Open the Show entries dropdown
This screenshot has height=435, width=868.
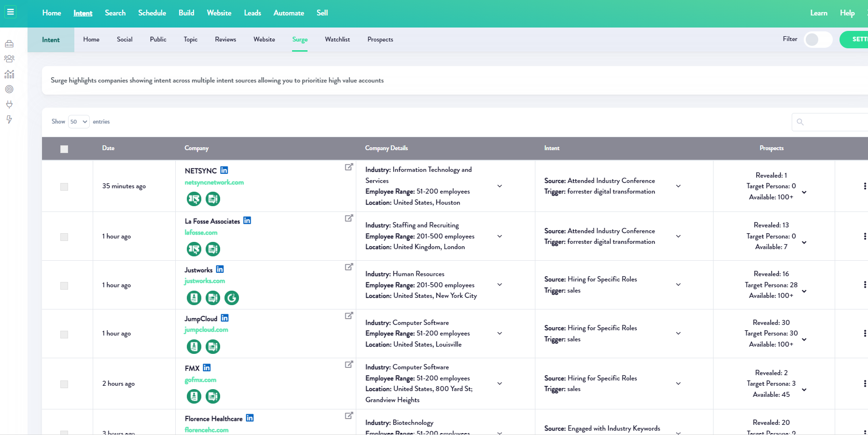(x=79, y=122)
